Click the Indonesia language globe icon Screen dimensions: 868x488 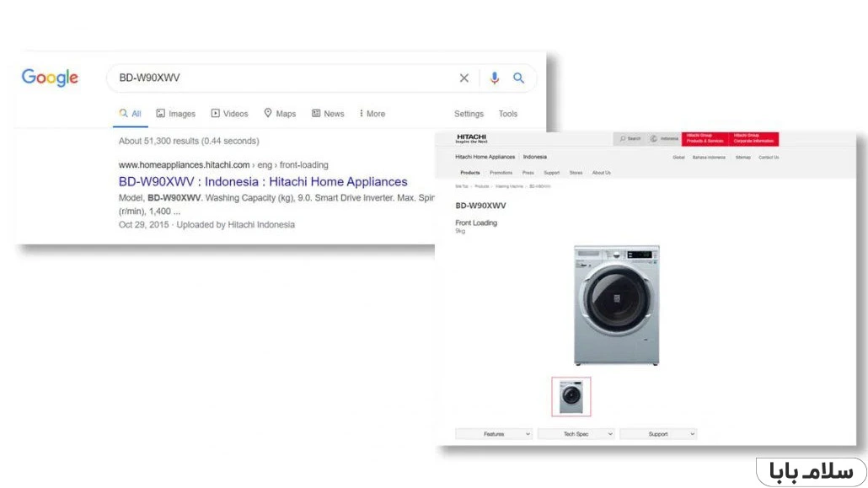pos(654,139)
